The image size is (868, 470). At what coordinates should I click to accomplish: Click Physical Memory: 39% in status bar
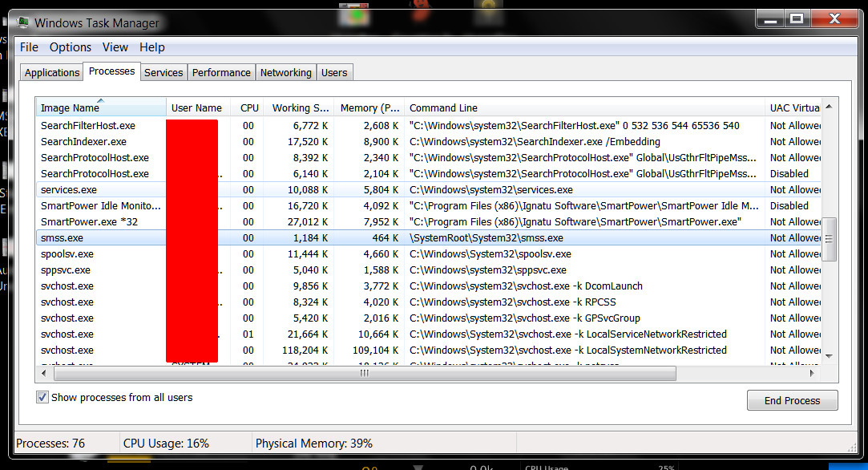[x=314, y=444]
